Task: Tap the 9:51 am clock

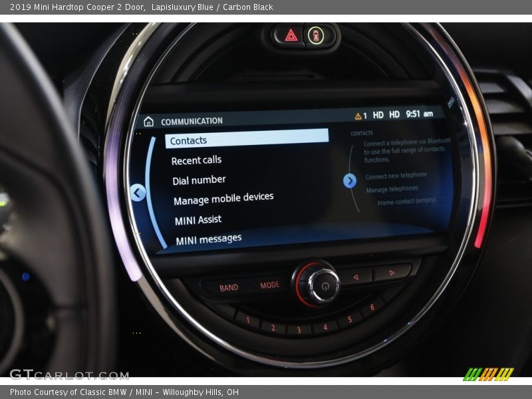Action: click(x=420, y=114)
